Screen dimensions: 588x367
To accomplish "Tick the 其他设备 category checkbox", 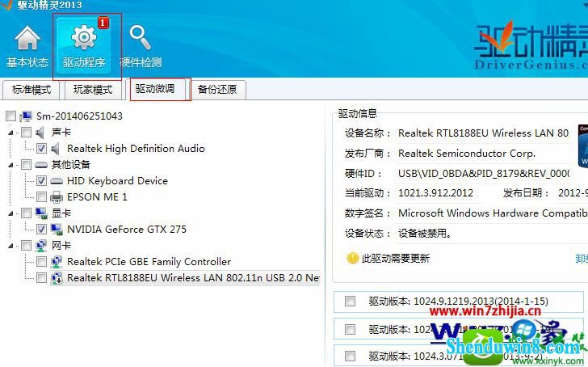I will point(26,165).
